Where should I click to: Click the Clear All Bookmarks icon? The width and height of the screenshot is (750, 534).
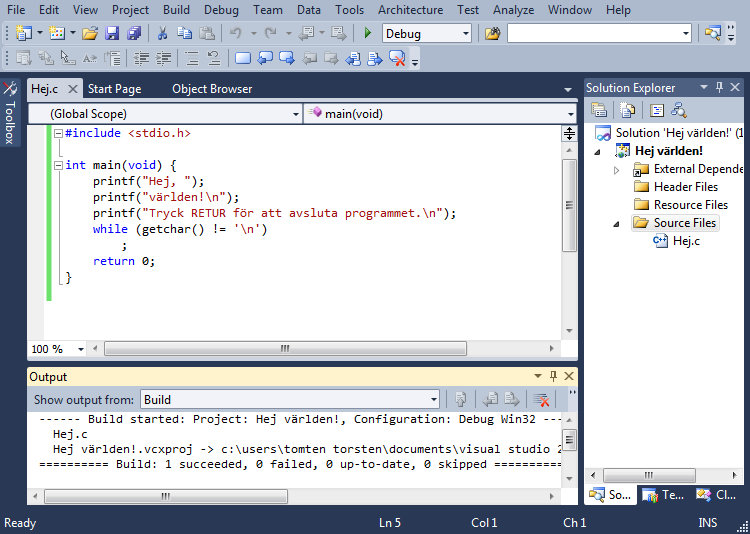pyautogui.click(x=397, y=58)
